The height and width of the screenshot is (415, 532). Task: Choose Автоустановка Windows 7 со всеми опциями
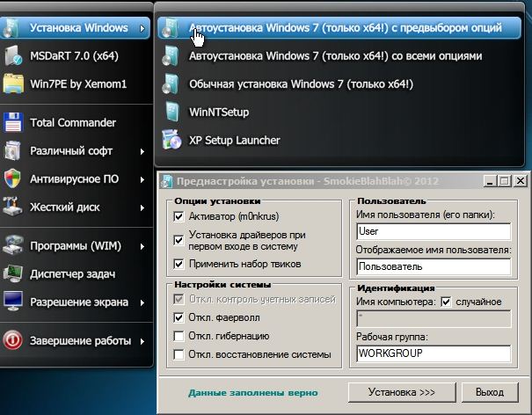[335, 56]
